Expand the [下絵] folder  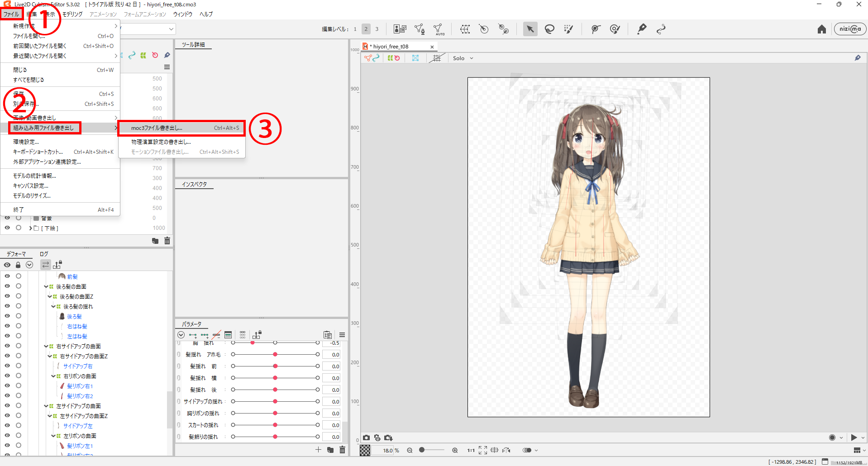coord(30,228)
